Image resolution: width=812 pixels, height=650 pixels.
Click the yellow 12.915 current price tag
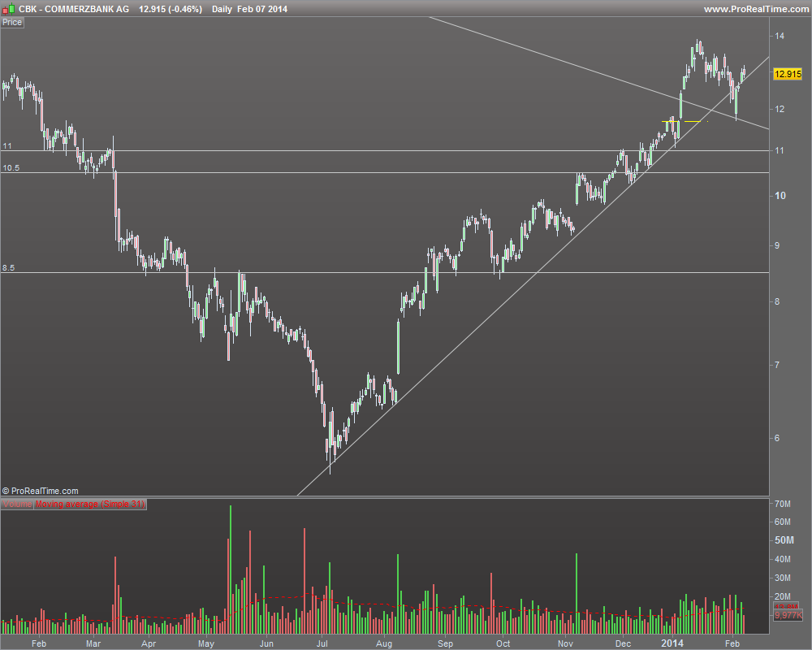pos(787,74)
